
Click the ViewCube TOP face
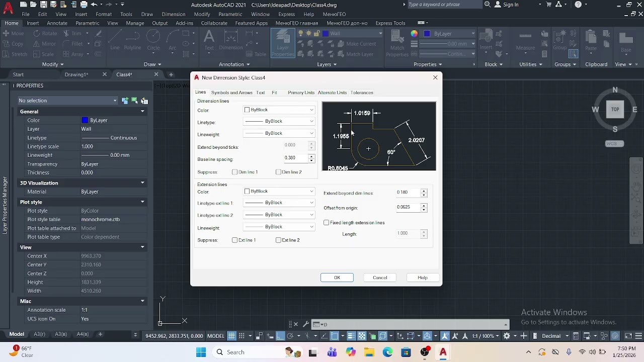615,109
